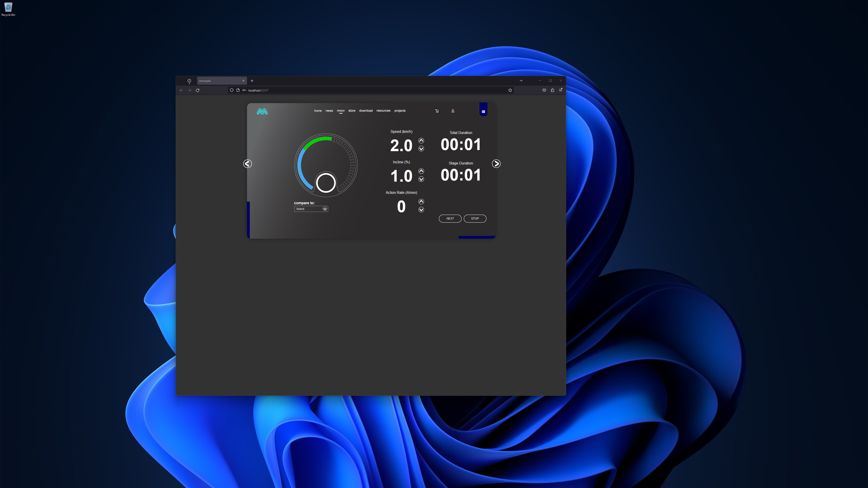The image size is (868, 488).
Task: Click the left navigation arrow button
Action: click(x=248, y=164)
